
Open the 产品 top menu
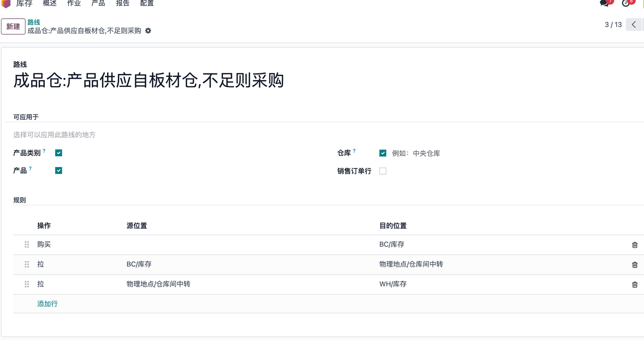pos(98,4)
